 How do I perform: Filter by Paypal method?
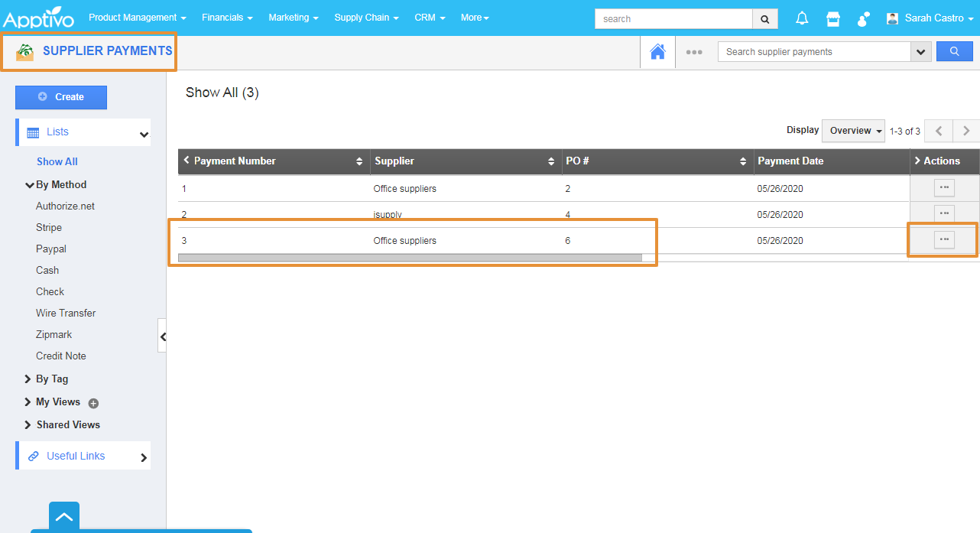coord(51,249)
